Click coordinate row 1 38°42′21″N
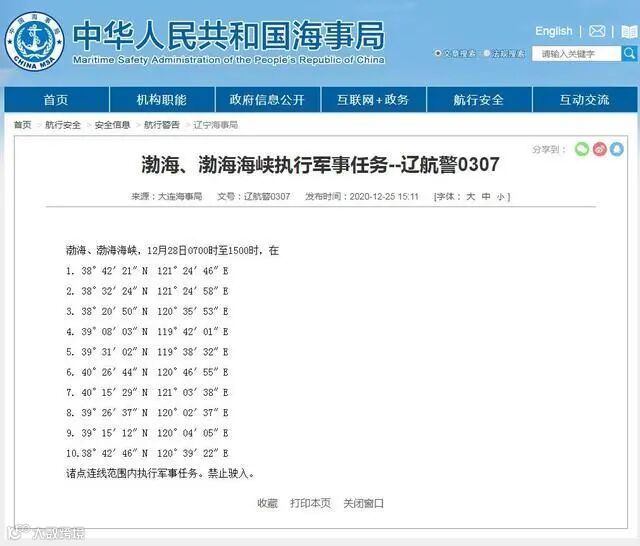Viewport: 640px width, 546px height. 147,271
